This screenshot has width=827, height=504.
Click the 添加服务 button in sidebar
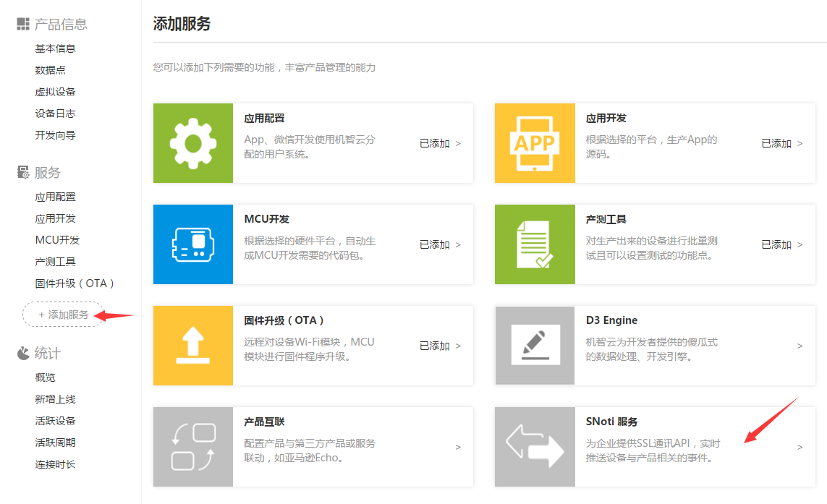pos(64,315)
